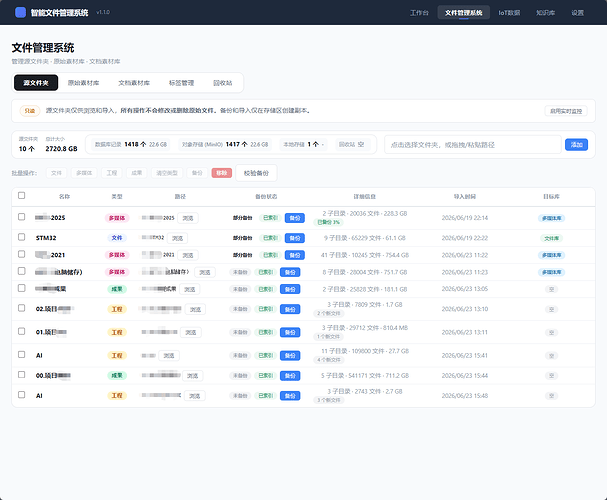607x500 pixels.
Task: Open 设置 in the top navigation
Action: 578,13
